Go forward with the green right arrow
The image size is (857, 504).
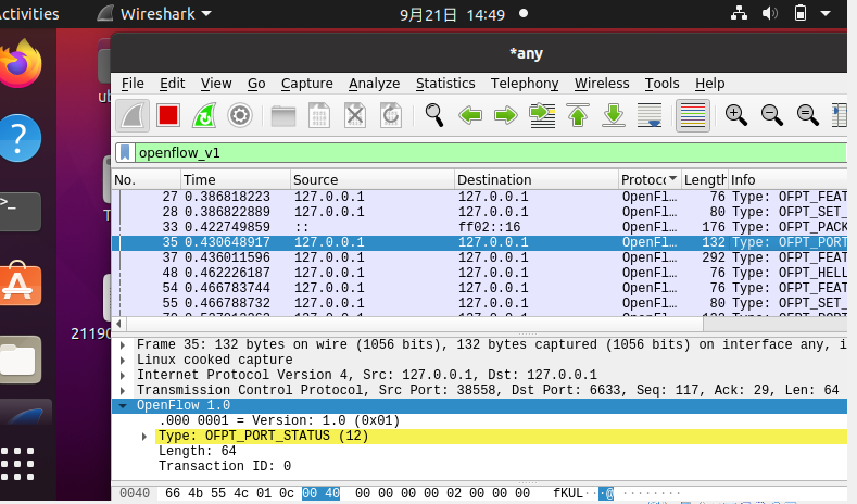[x=506, y=115]
